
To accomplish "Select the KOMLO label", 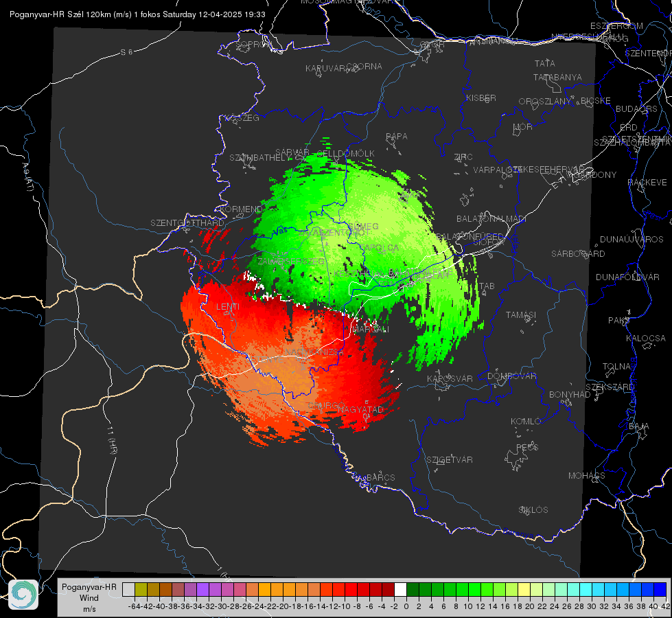I will (526, 422).
